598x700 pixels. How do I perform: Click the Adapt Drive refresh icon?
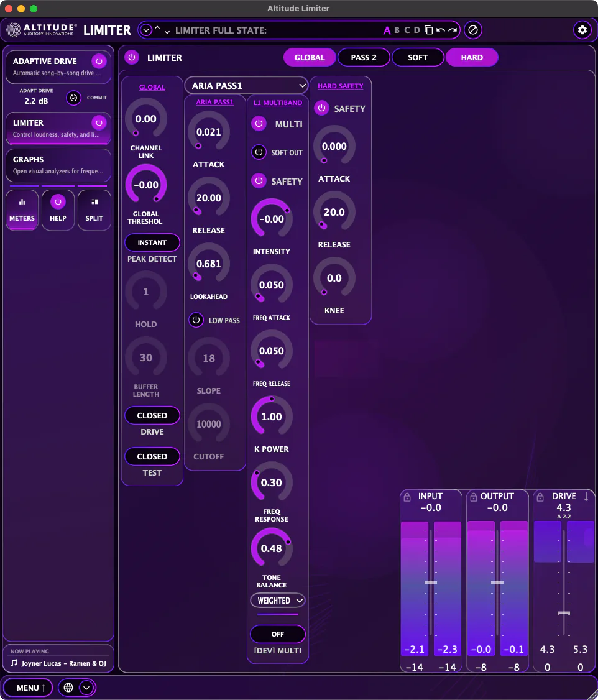pyautogui.click(x=73, y=98)
